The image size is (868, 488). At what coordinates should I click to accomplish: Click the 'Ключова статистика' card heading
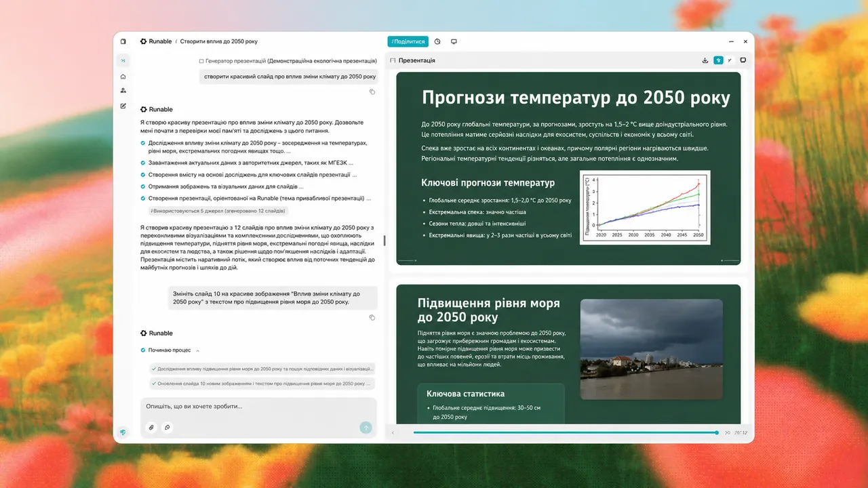click(x=466, y=394)
